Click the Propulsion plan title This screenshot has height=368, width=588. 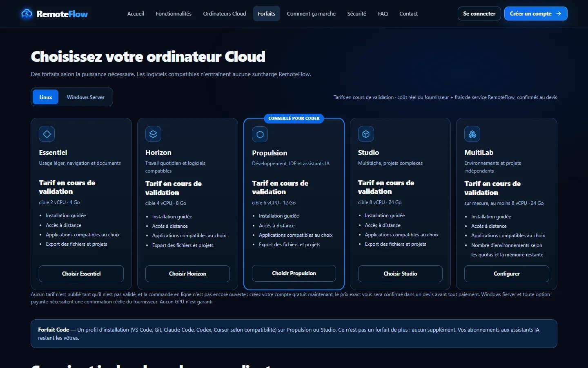click(x=269, y=153)
